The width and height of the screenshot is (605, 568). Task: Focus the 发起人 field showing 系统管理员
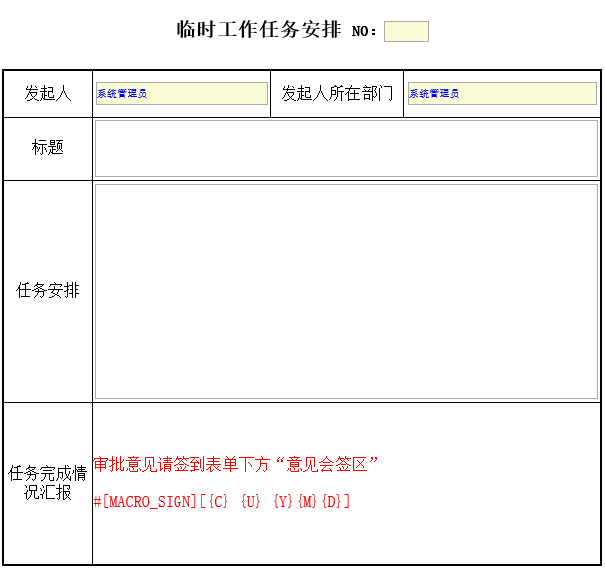(x=181, y=94)
